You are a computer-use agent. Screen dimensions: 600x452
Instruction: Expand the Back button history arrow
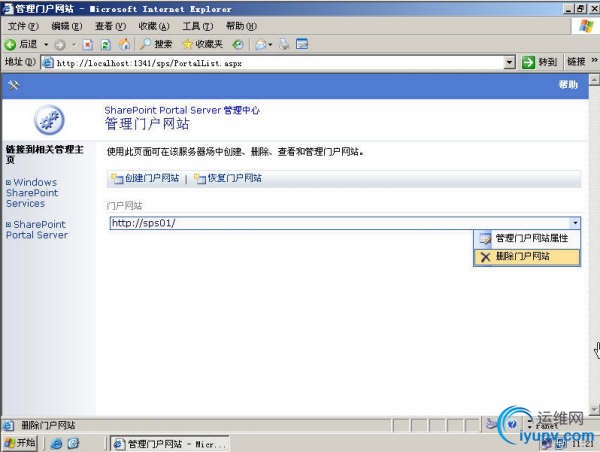pos(46,45)
